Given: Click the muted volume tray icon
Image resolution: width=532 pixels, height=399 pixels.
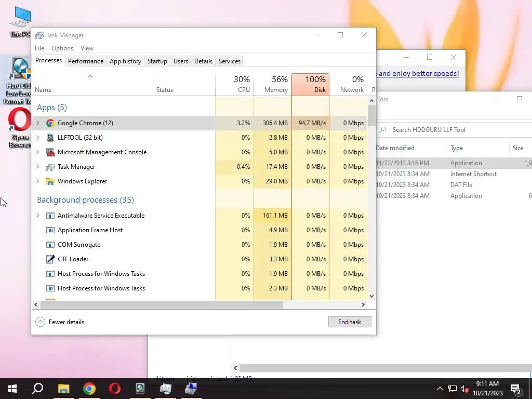Looking at the screenshot, I should pyautogui.click(x=464, y=389).
